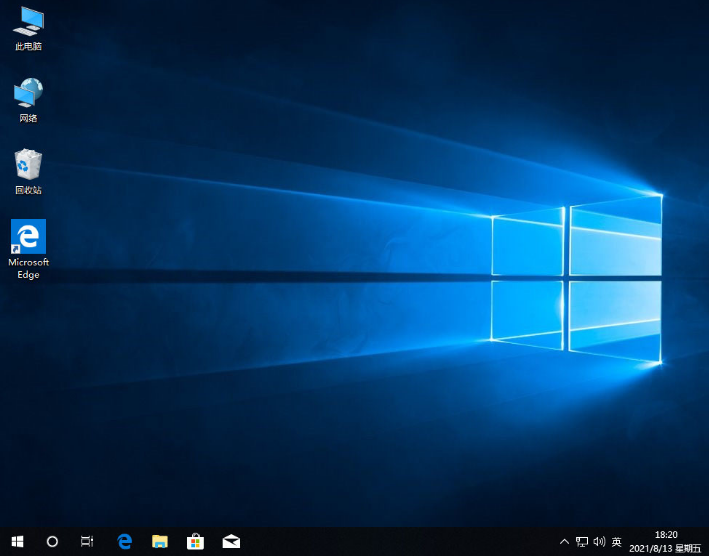This screenshot has height=556, width=709.
Task: Open File Explorer from the taskbar
Action: 160,541
